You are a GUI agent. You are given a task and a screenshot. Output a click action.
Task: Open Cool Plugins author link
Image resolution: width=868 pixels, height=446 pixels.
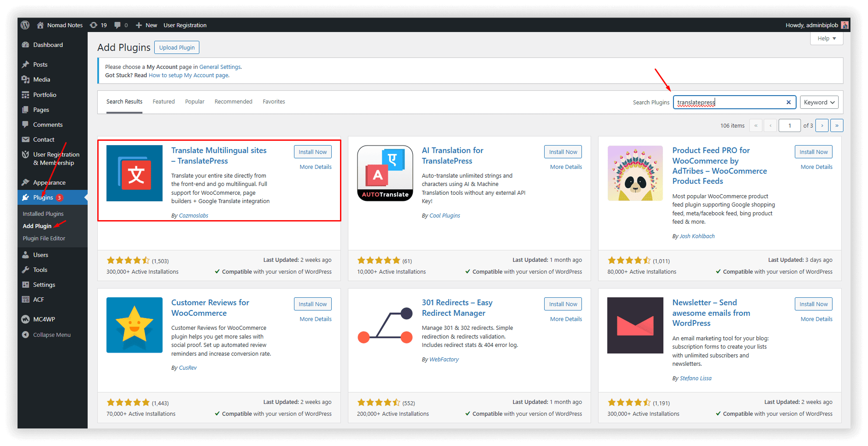(x=445, y=215)
